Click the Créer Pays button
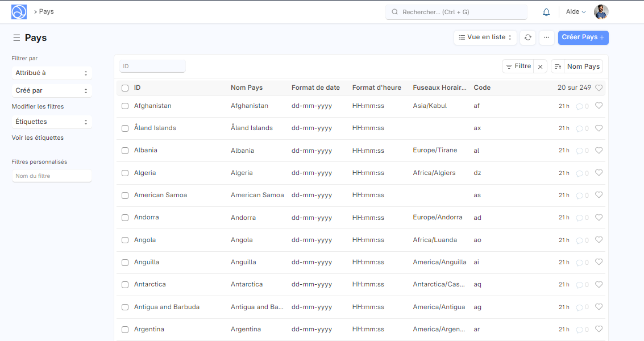 coord(583,38)
